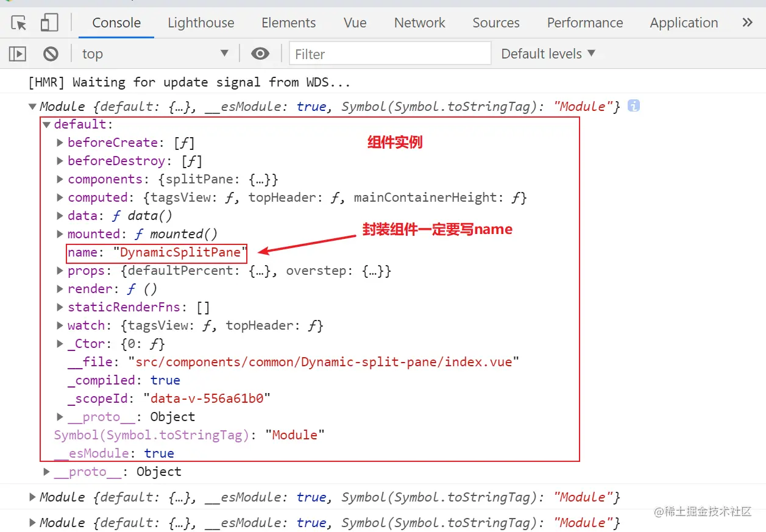Image resolution: width=766 pixels, height=532 pixels.
Task: Create a live expression via eye icon
Action: coord(260,54)
